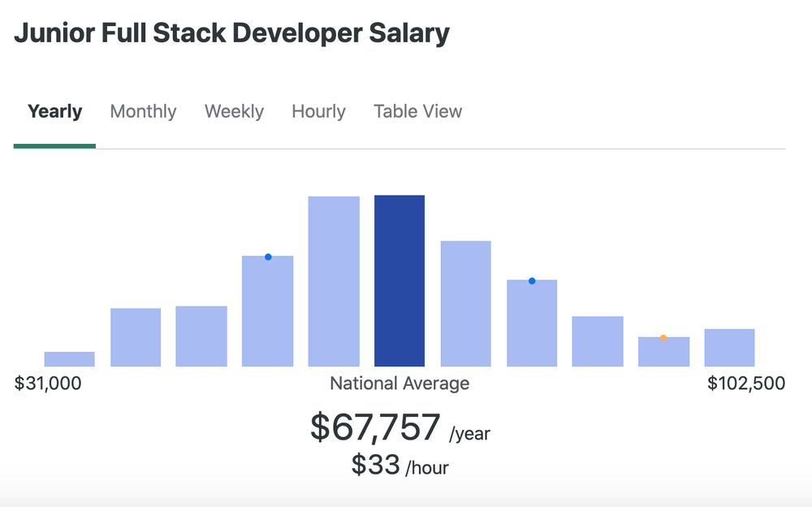Click the orange dot on the bar

[663, 338]
